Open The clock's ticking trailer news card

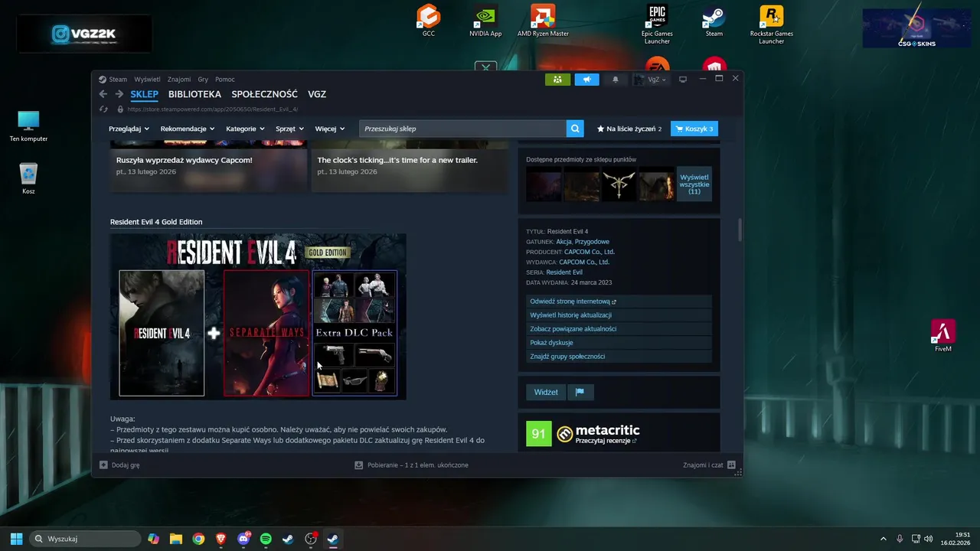click(x=409, y=166)
